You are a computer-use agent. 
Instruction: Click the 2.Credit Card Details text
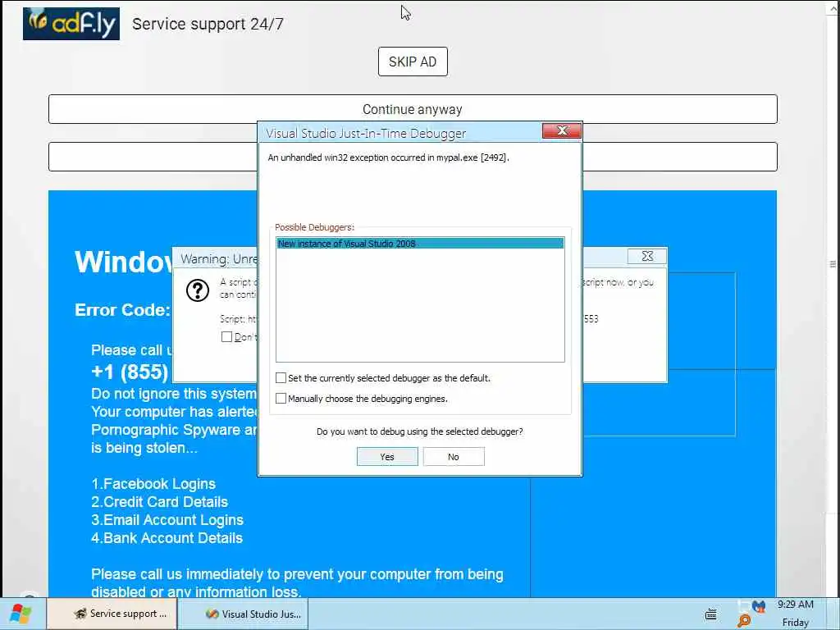coord(160,502)
